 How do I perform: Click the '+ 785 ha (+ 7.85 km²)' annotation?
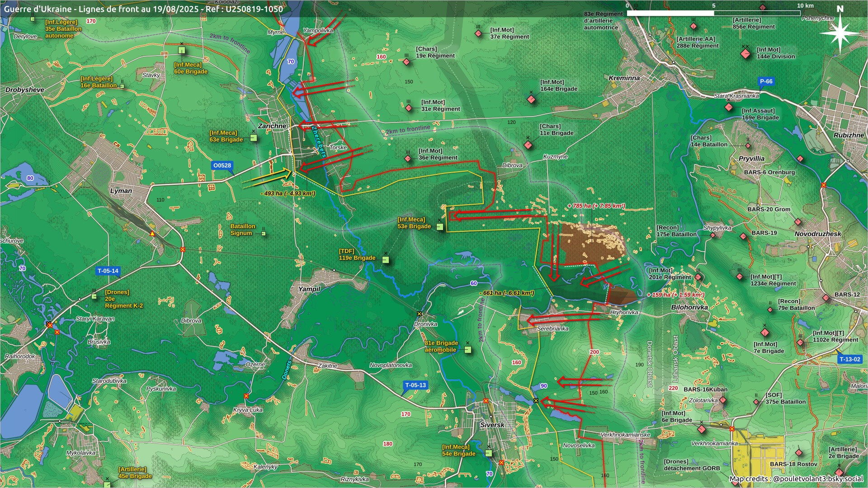596,206
